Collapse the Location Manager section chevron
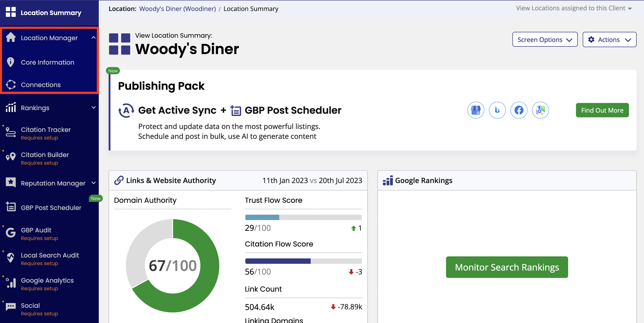This screenshot has width=644, height=323. click(94, 38)
